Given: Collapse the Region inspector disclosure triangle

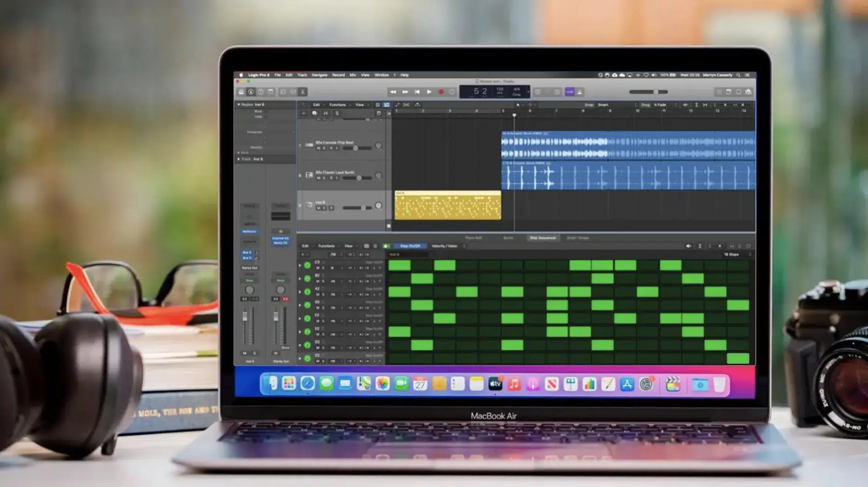Looking at the screenshot, I should click(x=239, y=105).
